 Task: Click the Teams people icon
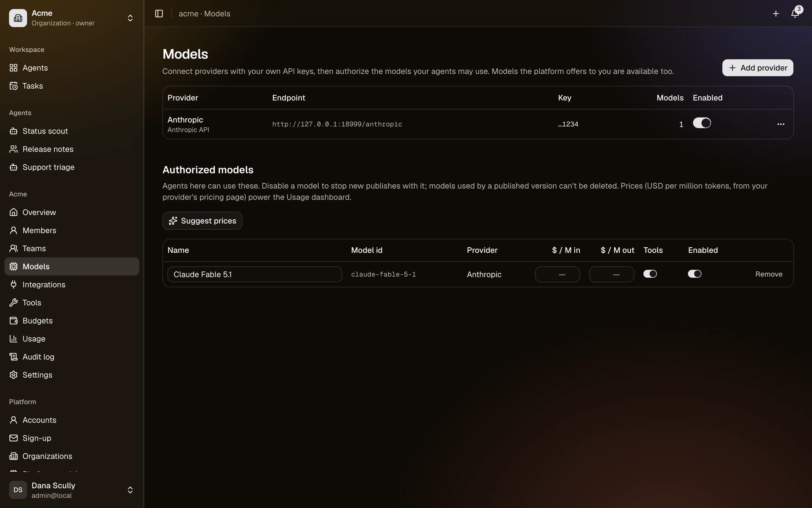click(x=14, y=249)
